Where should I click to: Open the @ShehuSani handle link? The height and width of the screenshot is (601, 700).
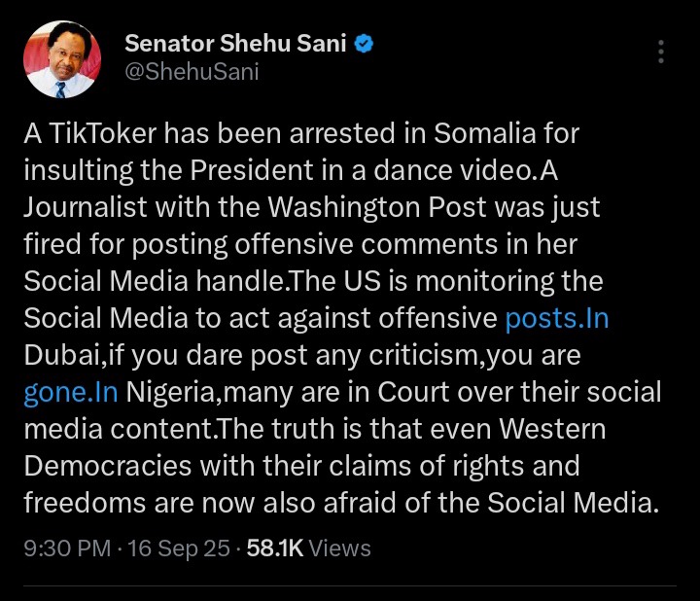tap(192, 72)
